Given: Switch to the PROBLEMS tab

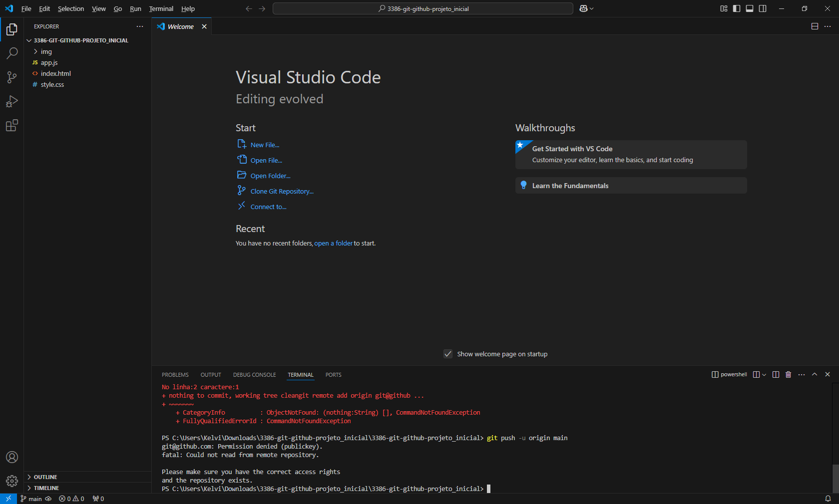Looking at the screenshot, I should coord(175,375).
